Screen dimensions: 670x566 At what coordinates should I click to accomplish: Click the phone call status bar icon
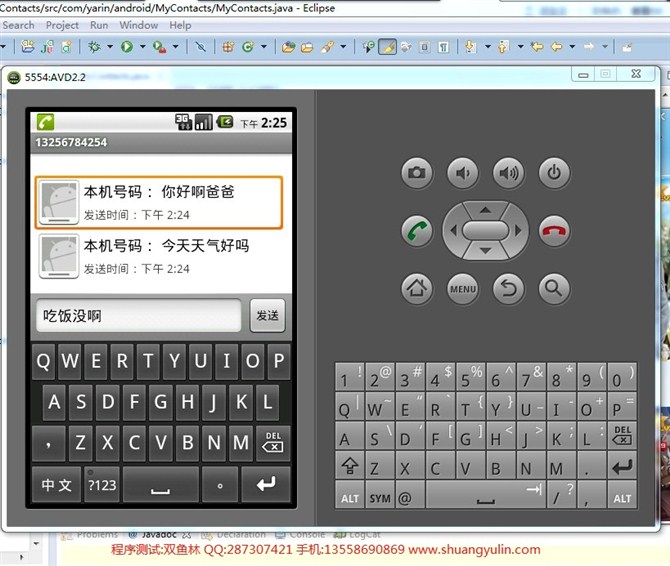pyautogui.click(x=45, y=122)
